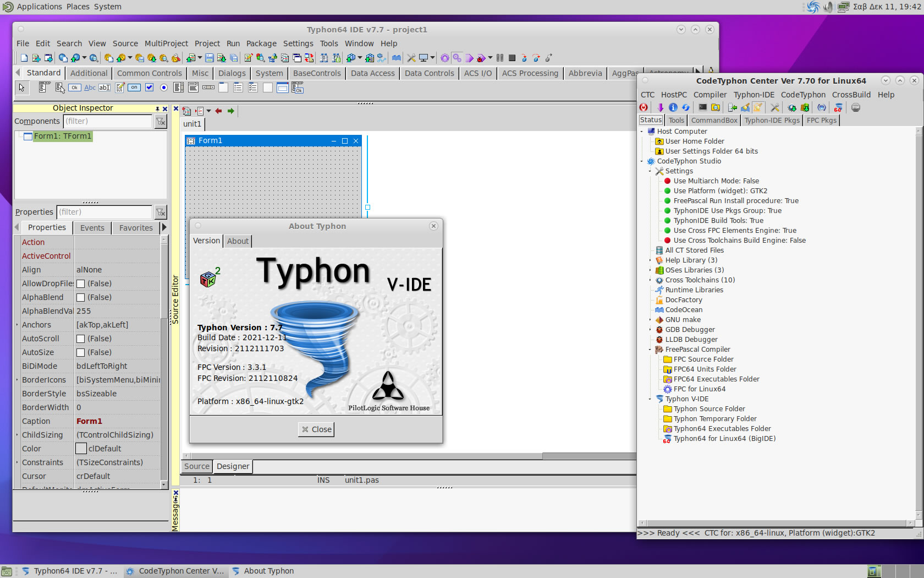Switch to the Source editor tab
This screenshot has height=578, width=924.
coord(196,466)
